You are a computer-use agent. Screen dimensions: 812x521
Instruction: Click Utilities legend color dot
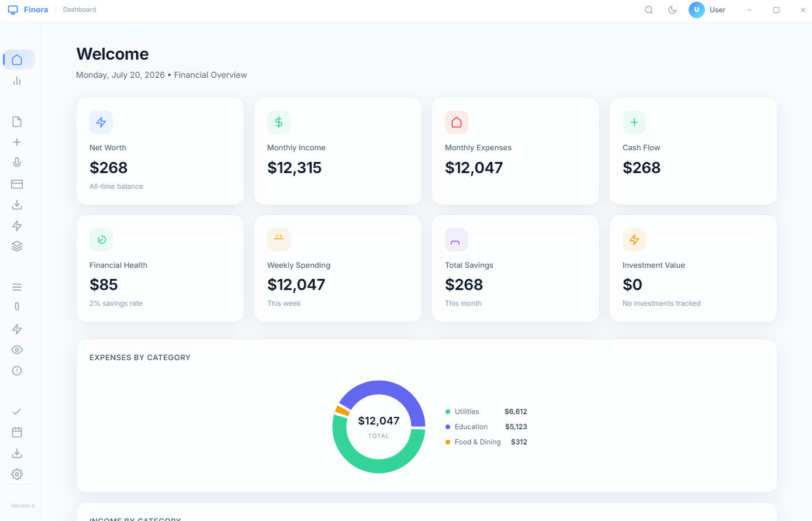coord(448,412)
